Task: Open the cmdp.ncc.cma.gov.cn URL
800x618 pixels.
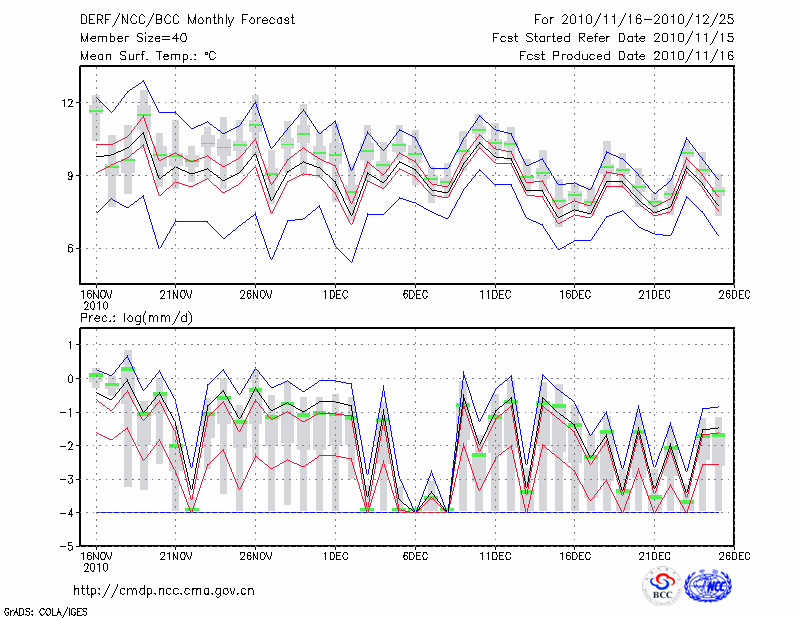Action: 165,591
